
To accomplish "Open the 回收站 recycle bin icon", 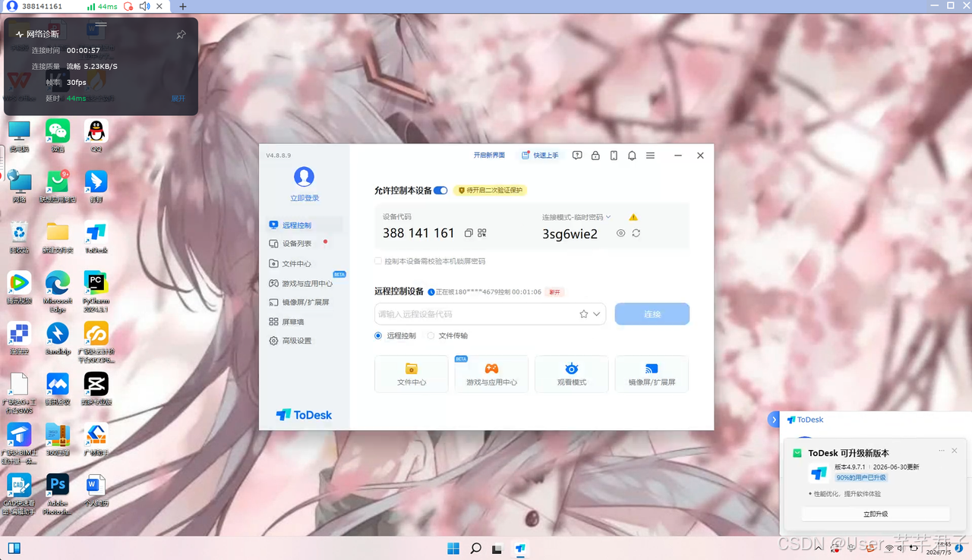I will tap(19, 238).
